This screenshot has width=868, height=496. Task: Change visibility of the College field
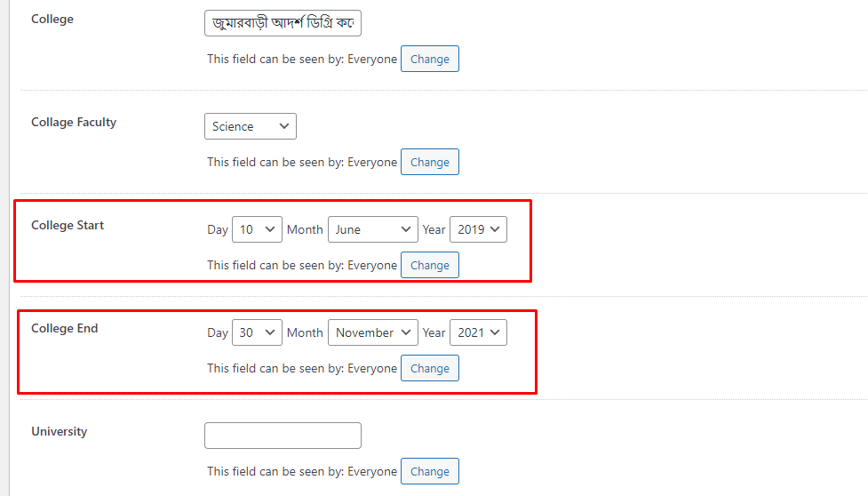[x=430, y=60]
